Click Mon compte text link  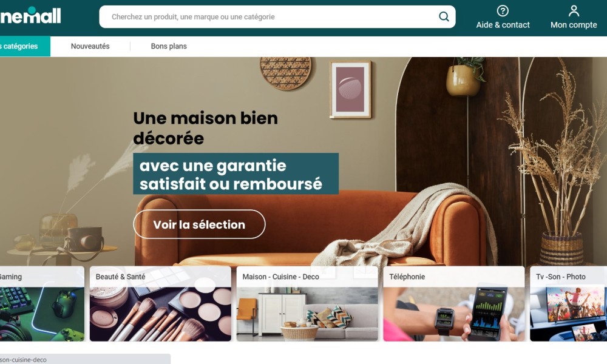[574, 25]
